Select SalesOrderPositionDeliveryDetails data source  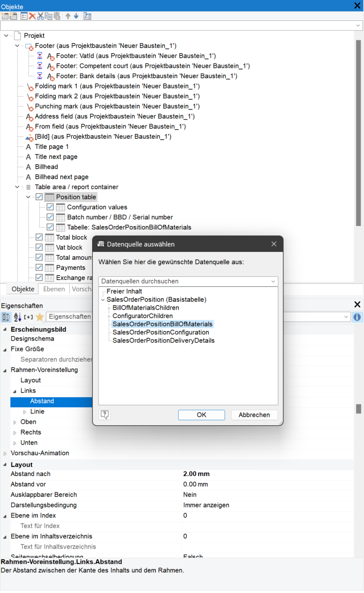(163, 341)
